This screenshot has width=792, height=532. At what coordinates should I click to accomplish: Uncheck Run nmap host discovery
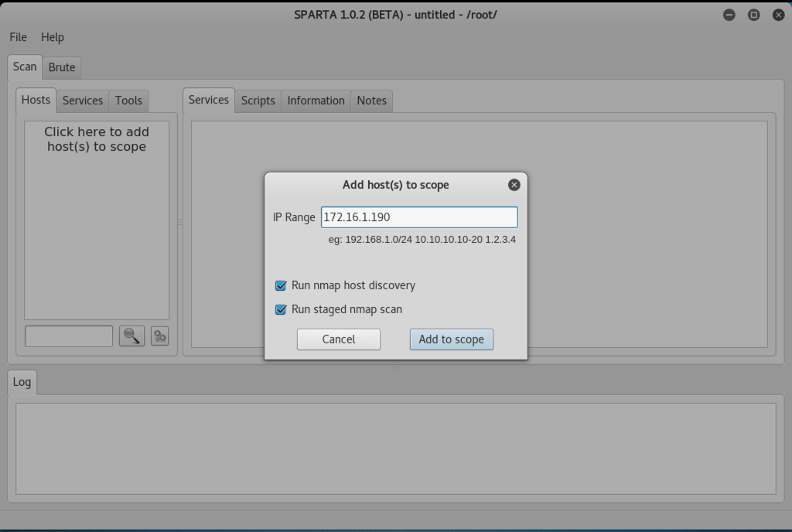(280, 285)
